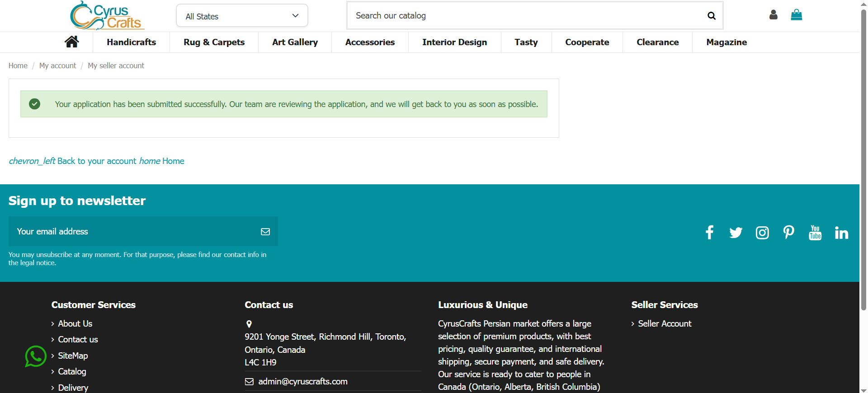Open the LinkedIn social icon

pyautogui.click(x=841, y=233)
